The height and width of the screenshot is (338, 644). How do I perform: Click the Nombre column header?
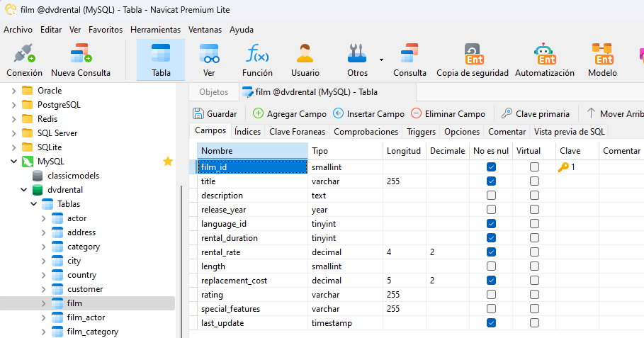point(253,151)
